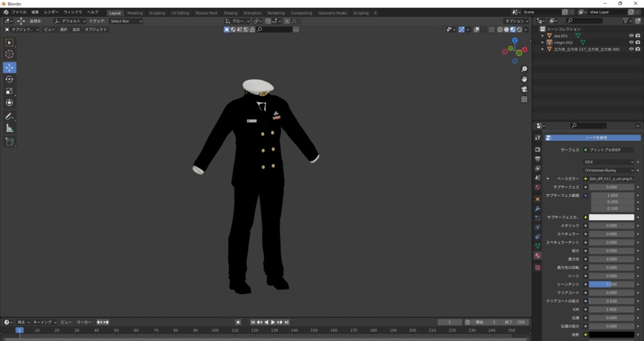Toggle snapping magnet
Screen dimensions: 644x341
coord(268,21)
